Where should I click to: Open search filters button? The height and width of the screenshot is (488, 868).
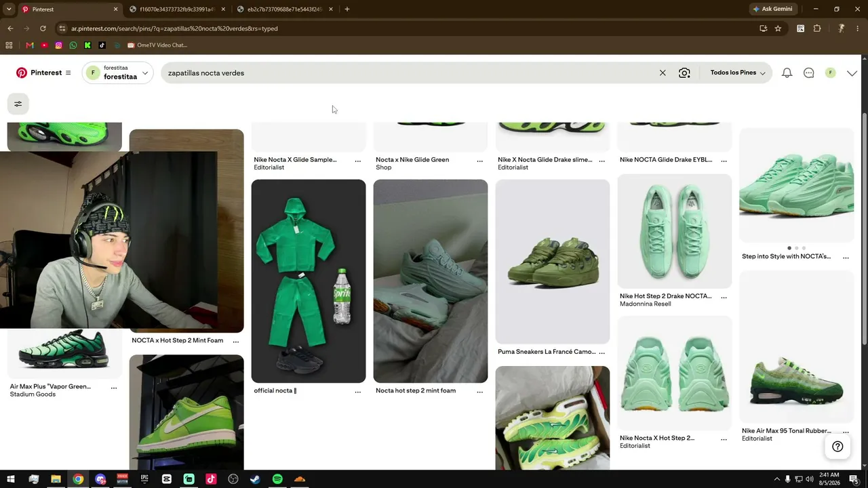pos(18,104)
